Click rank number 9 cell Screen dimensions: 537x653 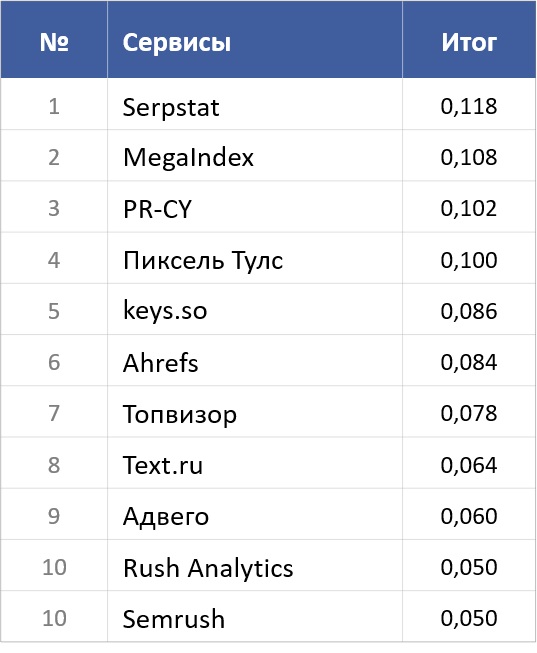[x=54, y=516]
